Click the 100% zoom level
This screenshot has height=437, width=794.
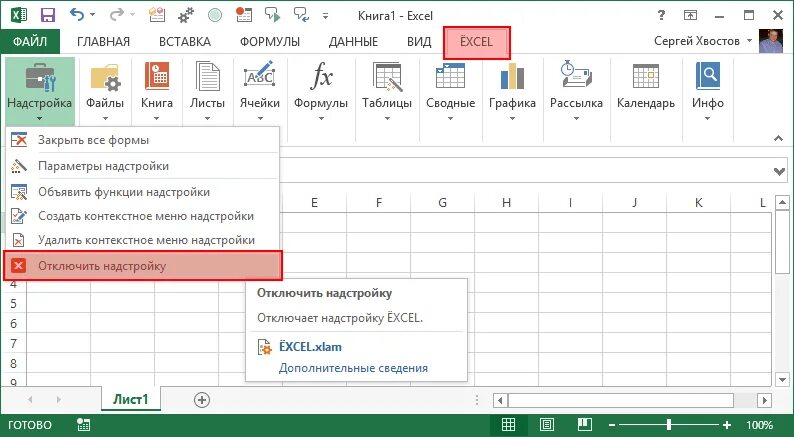click(760, 425)
